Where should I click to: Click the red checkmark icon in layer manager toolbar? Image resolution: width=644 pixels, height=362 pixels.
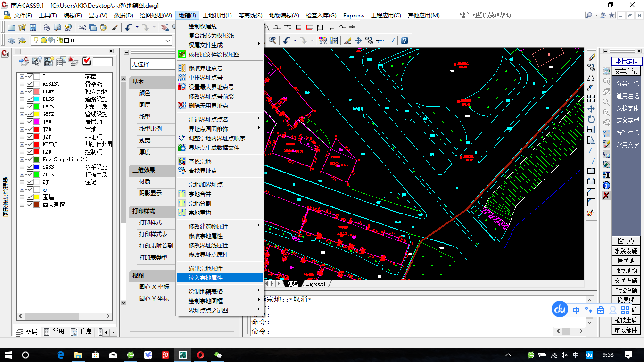[86, 61]
